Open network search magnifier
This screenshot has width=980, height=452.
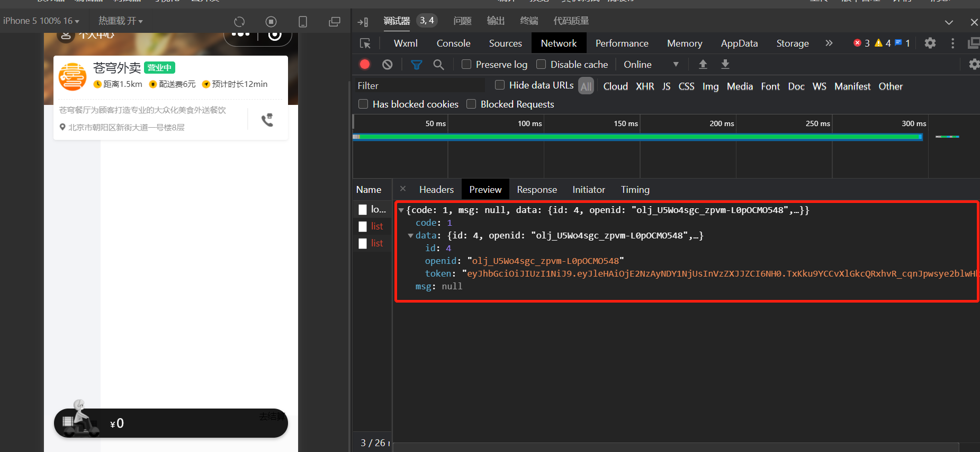tap(438, 64)
